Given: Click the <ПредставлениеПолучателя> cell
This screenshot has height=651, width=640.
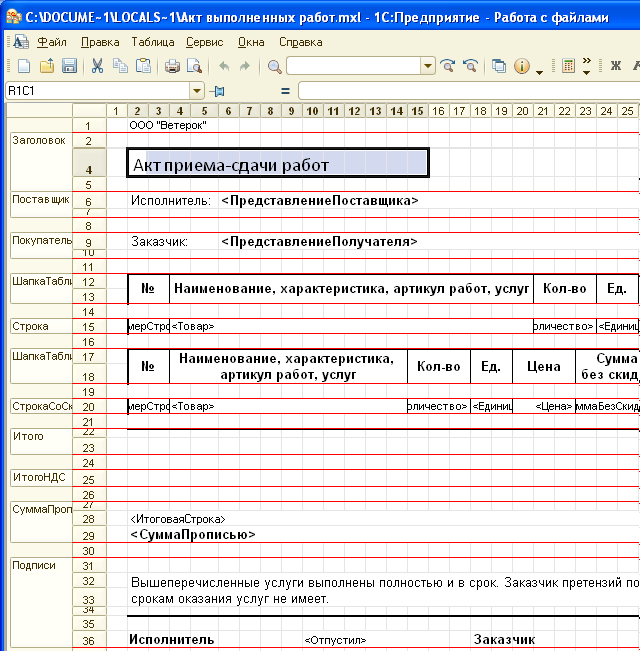Looking at the screenshot, I should click(x=319, y=241).
